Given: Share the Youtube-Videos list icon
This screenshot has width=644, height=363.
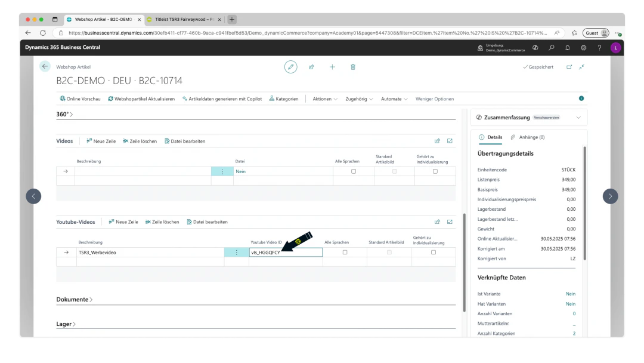Looking at the screenshot, I should [438, 222].
